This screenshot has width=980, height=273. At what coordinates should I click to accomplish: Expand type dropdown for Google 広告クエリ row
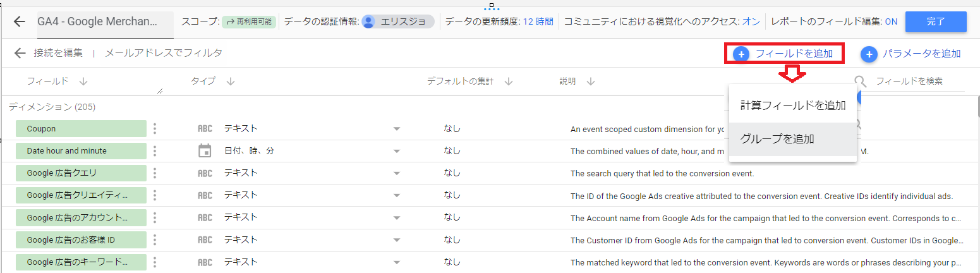tap(397, 173)
